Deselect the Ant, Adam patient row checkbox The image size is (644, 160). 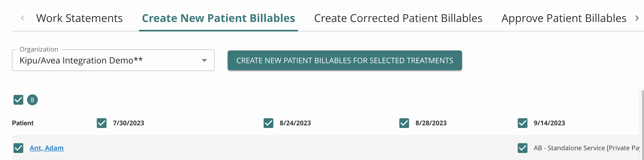coord(18,148)
